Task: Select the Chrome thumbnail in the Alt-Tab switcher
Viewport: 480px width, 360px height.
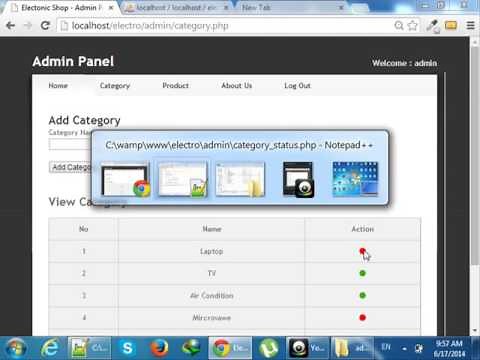Action: [125, 180]
